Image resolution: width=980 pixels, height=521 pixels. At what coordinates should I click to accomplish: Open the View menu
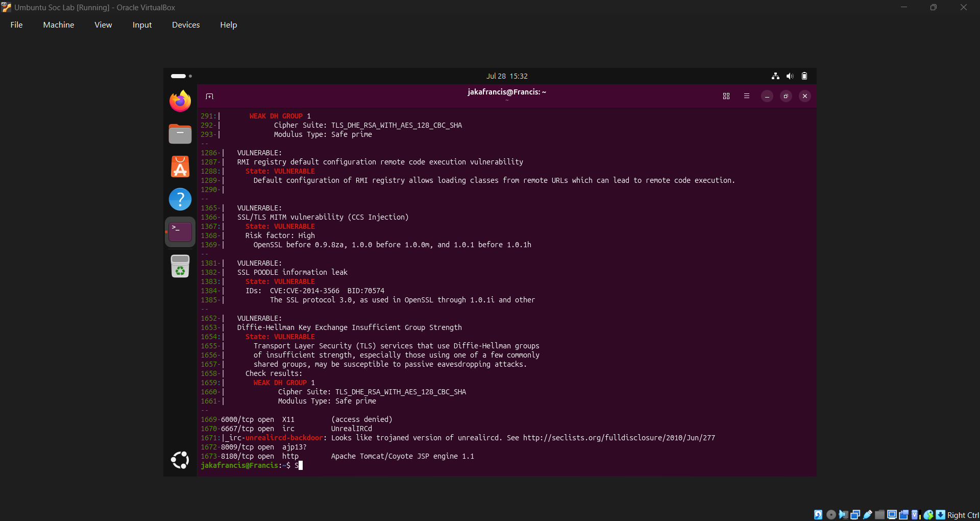coord(103,25)
